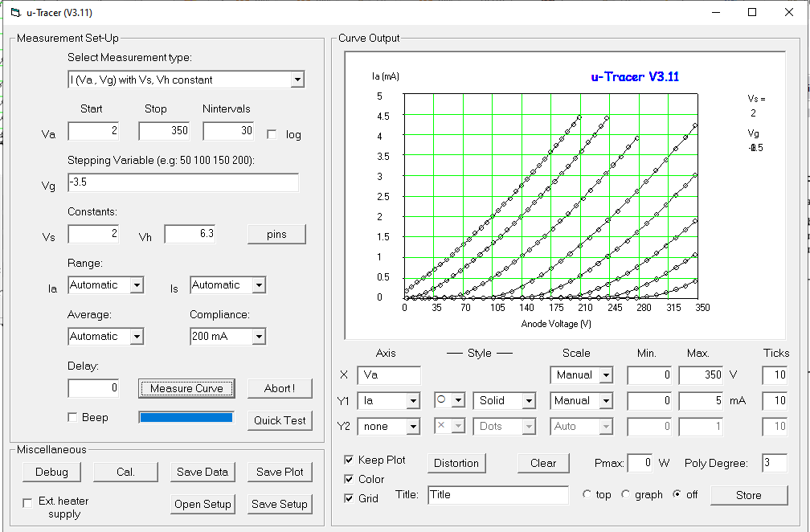The width and height of the screenshot is (810, 532).
Task: Open the Y1 marker symbol dropdown
Action: coord(459,400)
